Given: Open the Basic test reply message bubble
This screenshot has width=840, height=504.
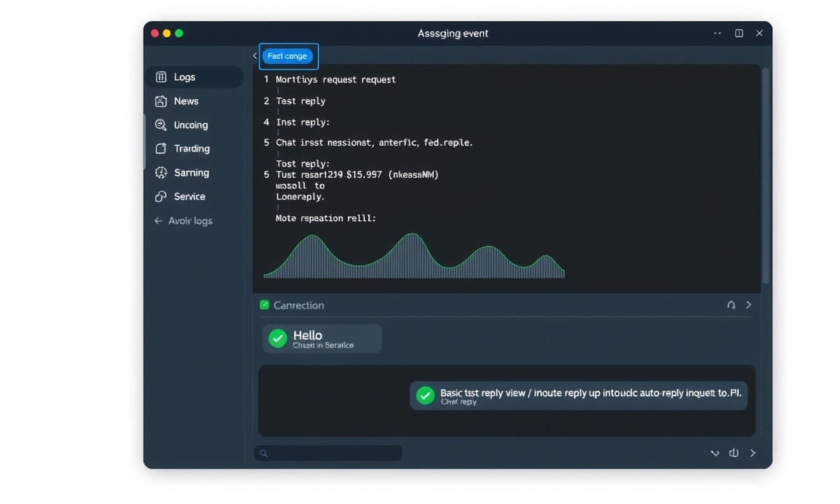Looking at the screenshot, I should [x=578, y=395].
